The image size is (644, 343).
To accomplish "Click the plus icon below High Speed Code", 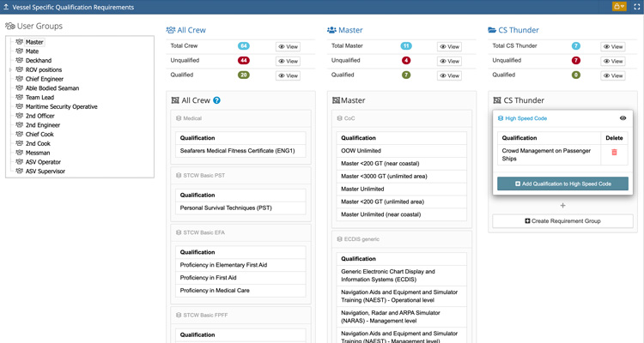I will (x=562, y=205).
